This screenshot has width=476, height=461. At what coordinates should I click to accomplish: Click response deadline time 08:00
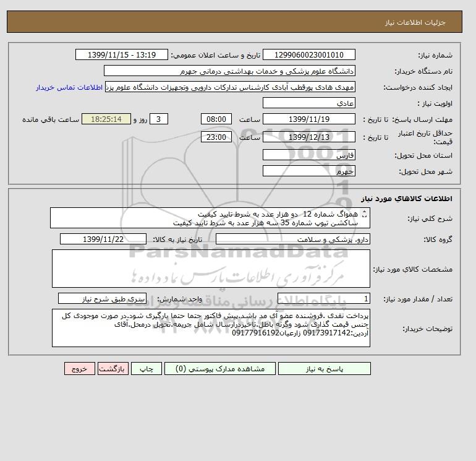pos(216,119)
